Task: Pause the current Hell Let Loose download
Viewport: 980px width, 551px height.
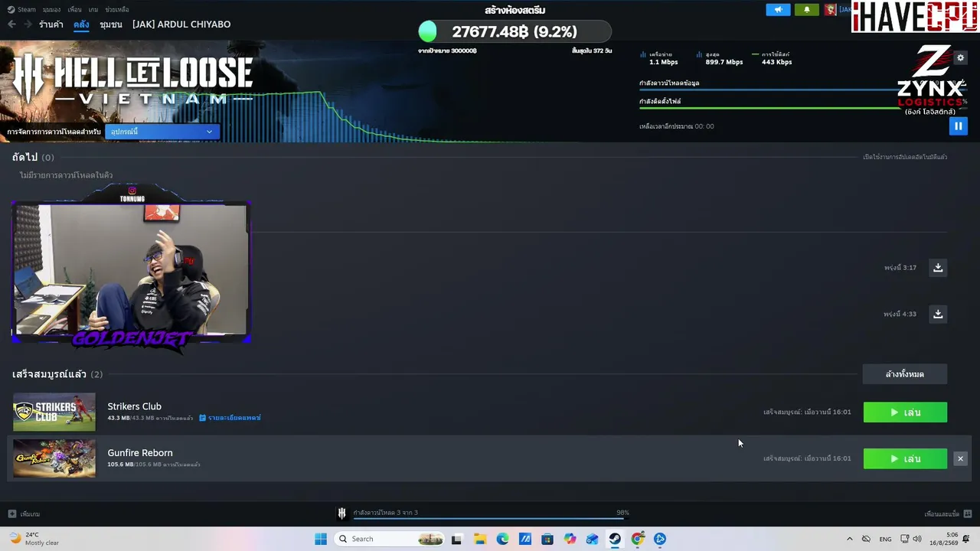Action: pos(958,126)
